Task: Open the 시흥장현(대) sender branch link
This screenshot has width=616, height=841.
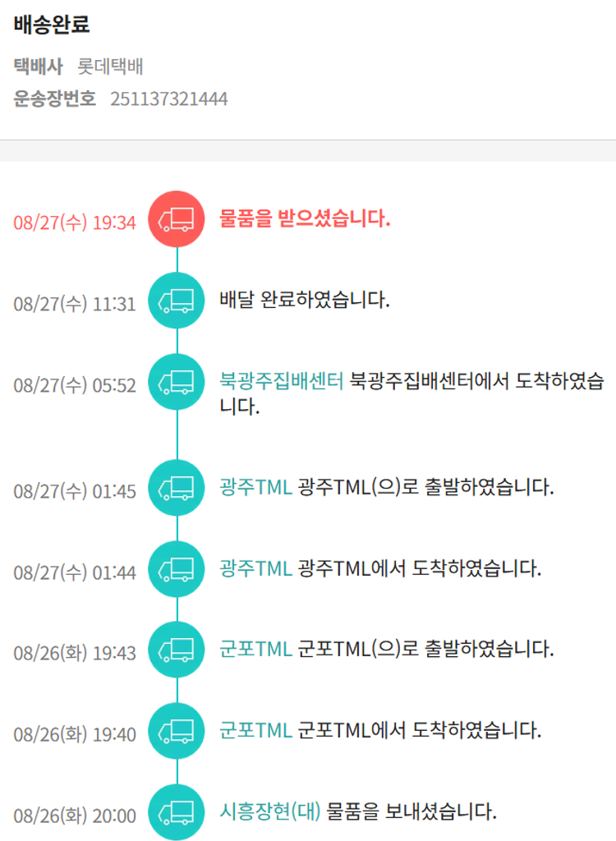Action: 270,812
